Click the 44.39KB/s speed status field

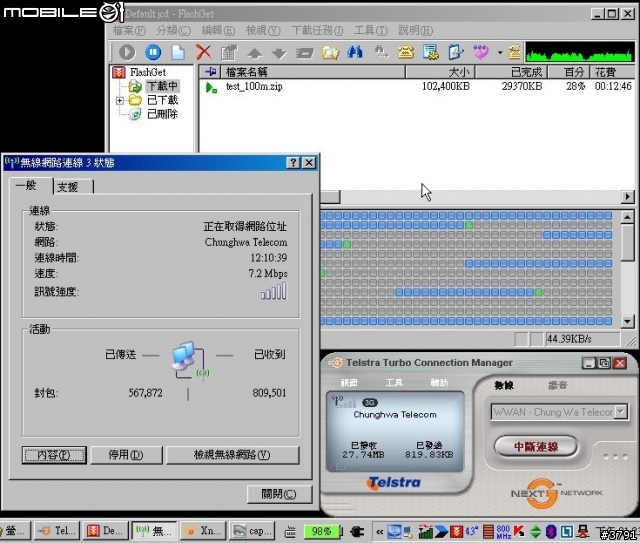click(x=582, y=339)
